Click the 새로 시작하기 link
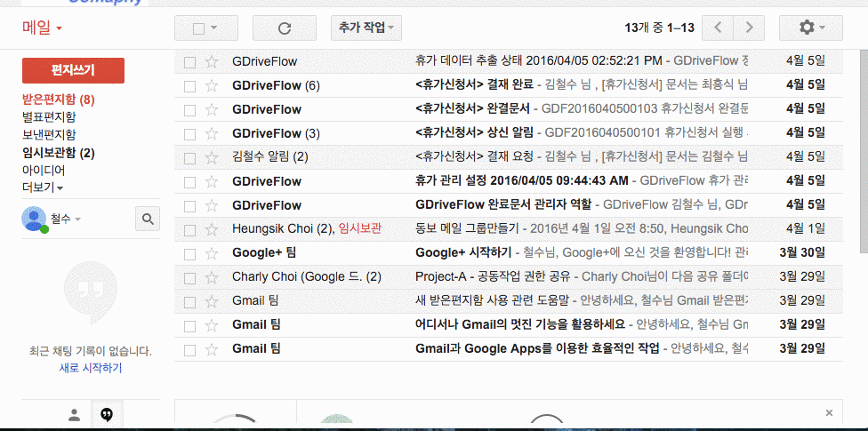Viewport: 868px width, 431px height. pyautogui.click(x=91, y=368)
